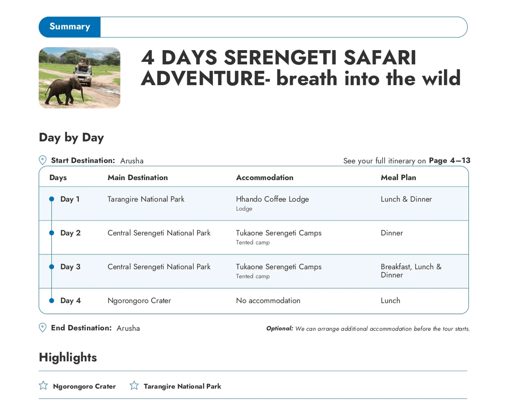The width and height of the screenshot is (506, 420).
Task: Click the Day 4 timeline dot
Action: click(51, 300)
